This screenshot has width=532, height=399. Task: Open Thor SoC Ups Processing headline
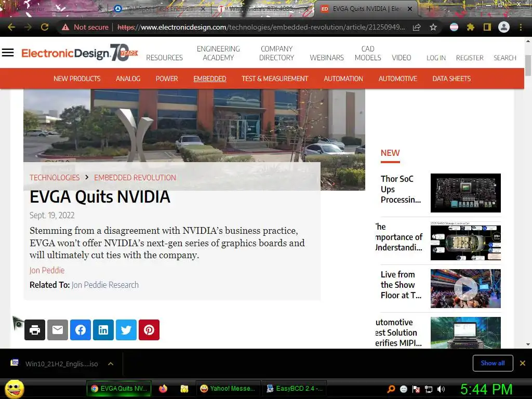click(401, 189)
